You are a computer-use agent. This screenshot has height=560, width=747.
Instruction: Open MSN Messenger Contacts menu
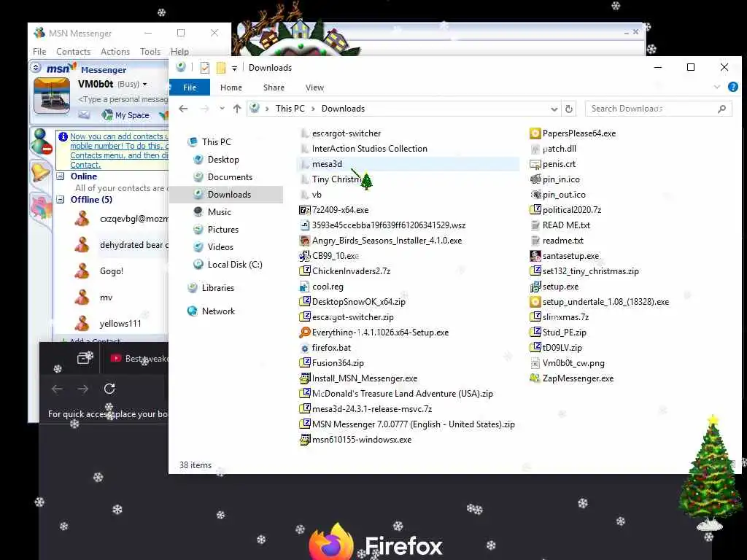click(x=74, y=52)
